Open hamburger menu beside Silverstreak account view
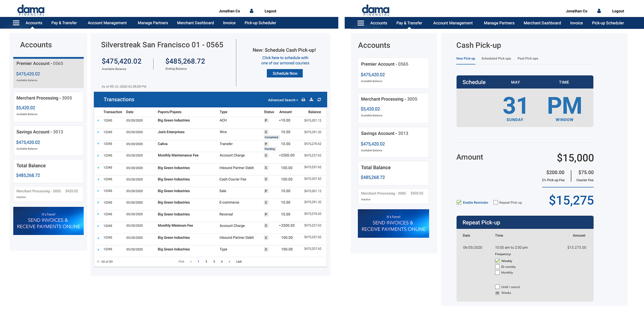This screenshot has height=319, width=644. coord(16,23)
